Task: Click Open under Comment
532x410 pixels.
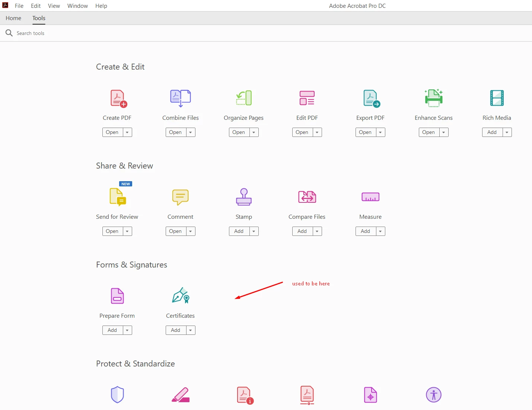Action: [176, 231]
